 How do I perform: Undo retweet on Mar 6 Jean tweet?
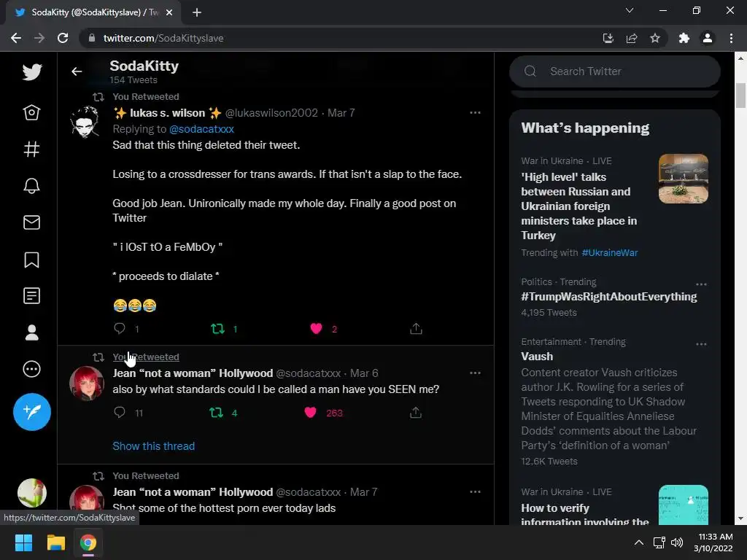(x=216, y=413)
